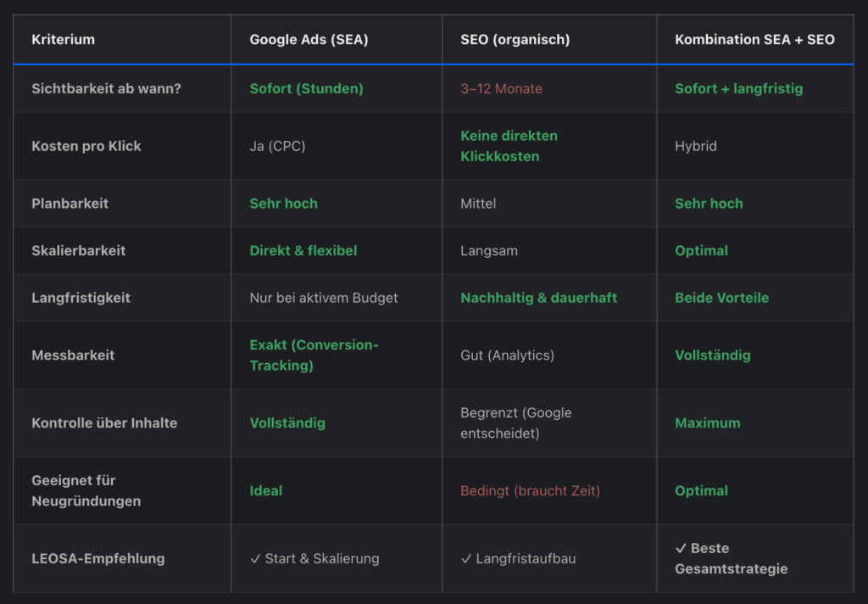This screenshot has width=868, height=604.
Task: Click the 'Direkt & flexibel' cell
Action: coord(303,250)
